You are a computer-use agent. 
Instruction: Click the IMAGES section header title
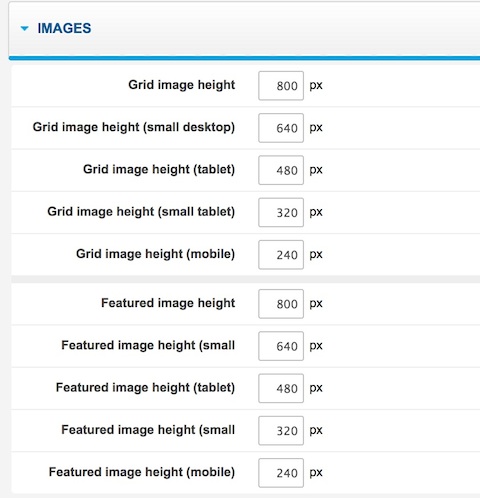(64, 28)
